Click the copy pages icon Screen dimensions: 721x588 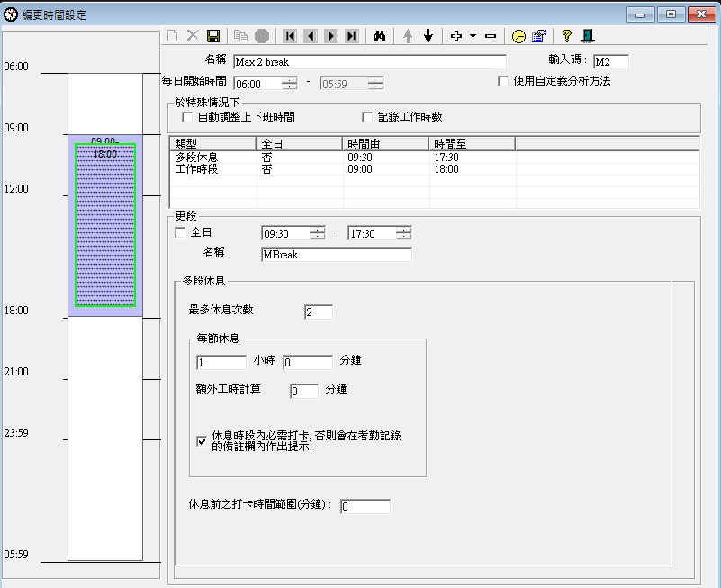pos(240,36)
